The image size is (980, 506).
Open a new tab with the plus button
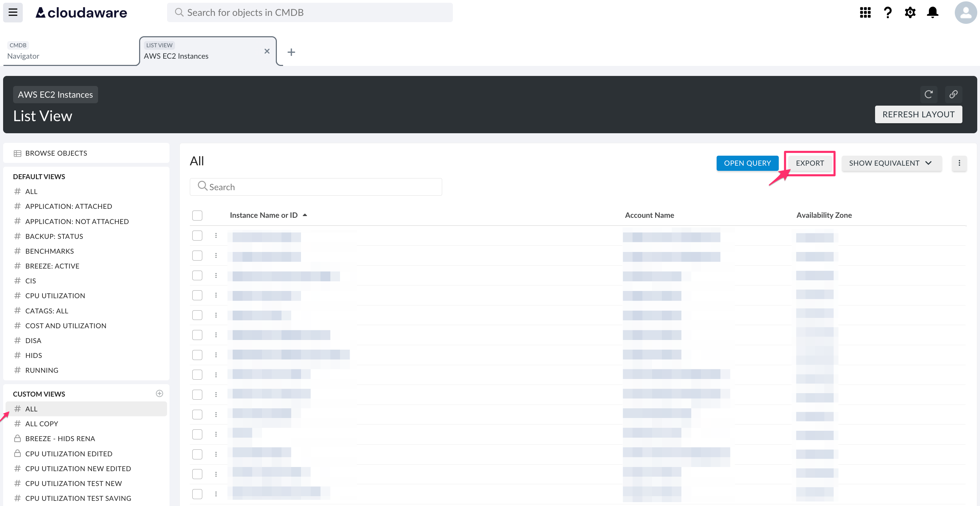[x=291, y=52]
